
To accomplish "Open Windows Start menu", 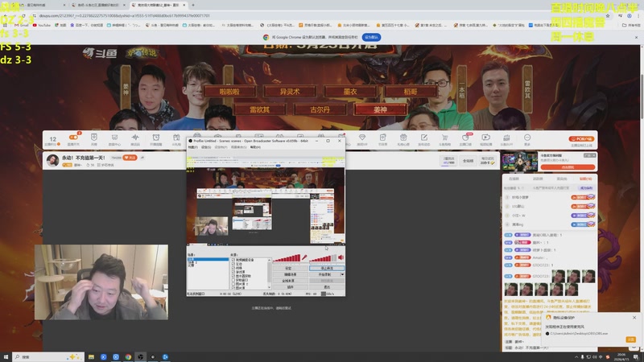I will [x=6, y=357].
